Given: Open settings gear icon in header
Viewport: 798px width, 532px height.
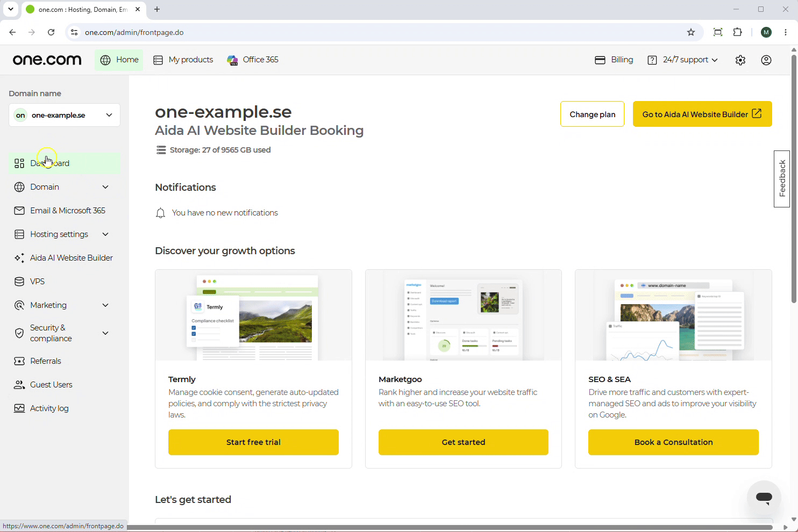Looking at the screenshot, I should pyautogui.click(x=740, y=60).
